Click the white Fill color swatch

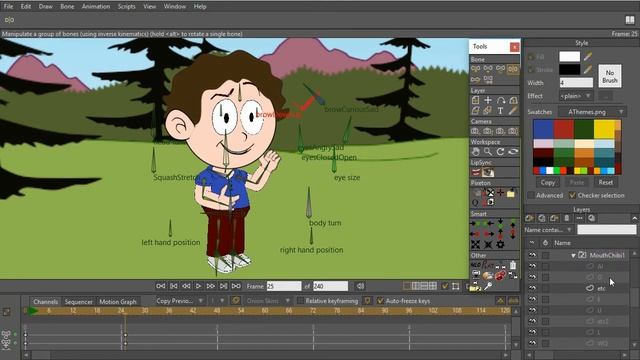569,56
